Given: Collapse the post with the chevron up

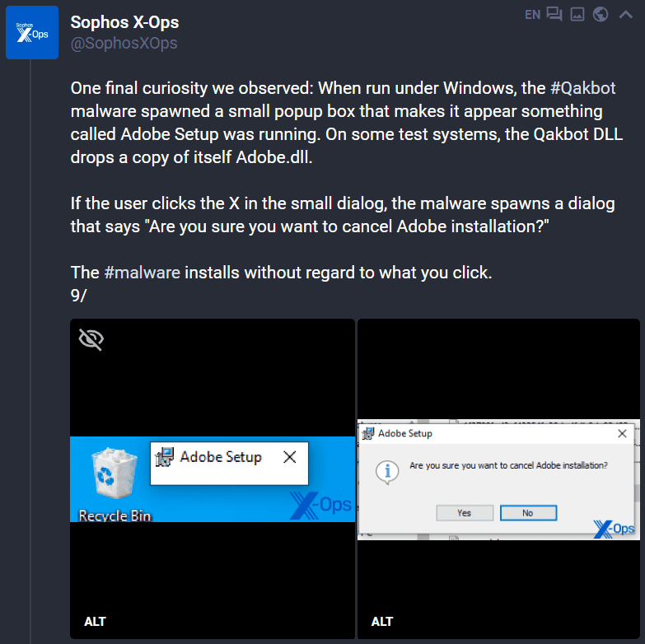Looking at the screenshot, I should 626,15.
